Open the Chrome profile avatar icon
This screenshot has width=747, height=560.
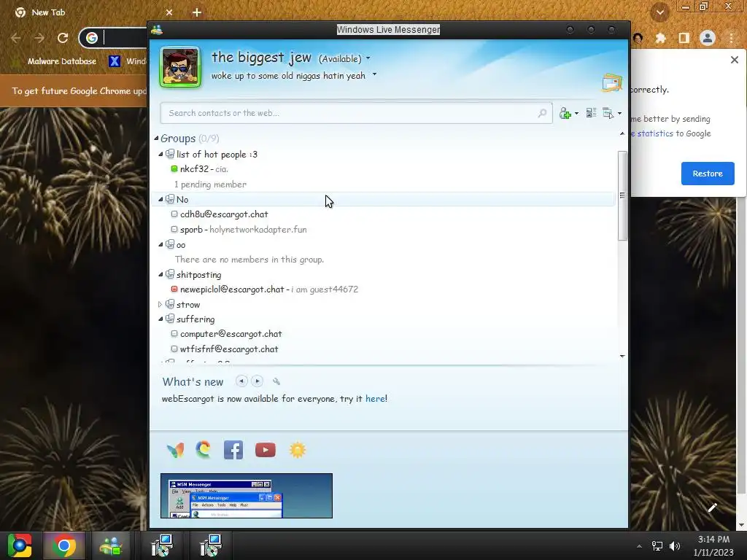708,38
